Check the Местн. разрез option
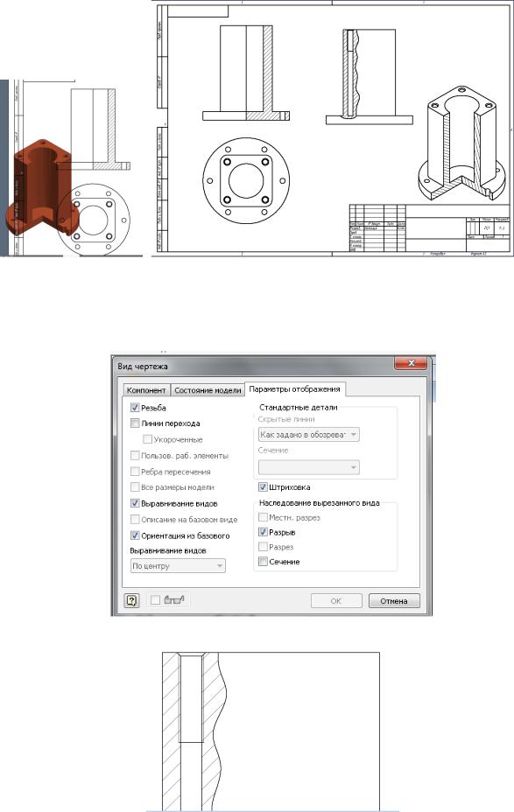 pos(264,517)
